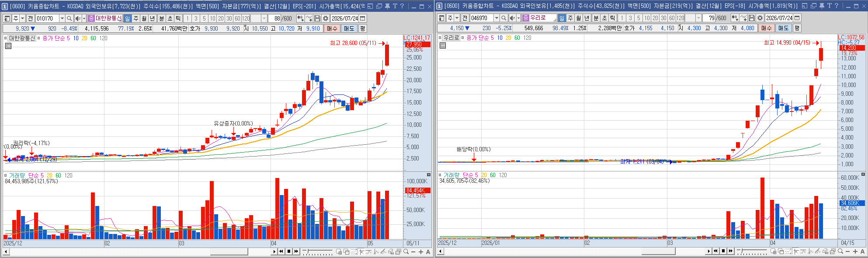Open 주 type dropdown arrow in left window
The height and width of the screenshot is (258, 868).
[x=22, y=18]
